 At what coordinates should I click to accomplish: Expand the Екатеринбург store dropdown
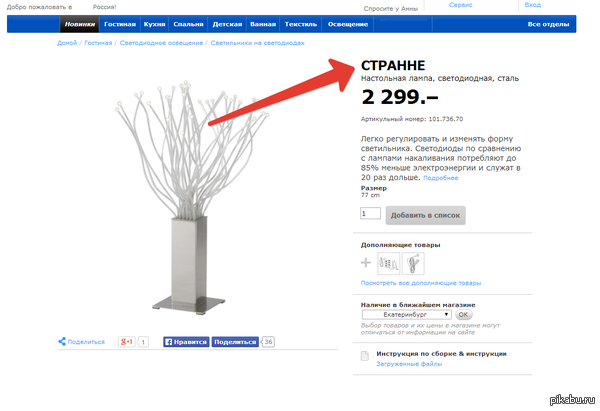[x=406, y=315]
